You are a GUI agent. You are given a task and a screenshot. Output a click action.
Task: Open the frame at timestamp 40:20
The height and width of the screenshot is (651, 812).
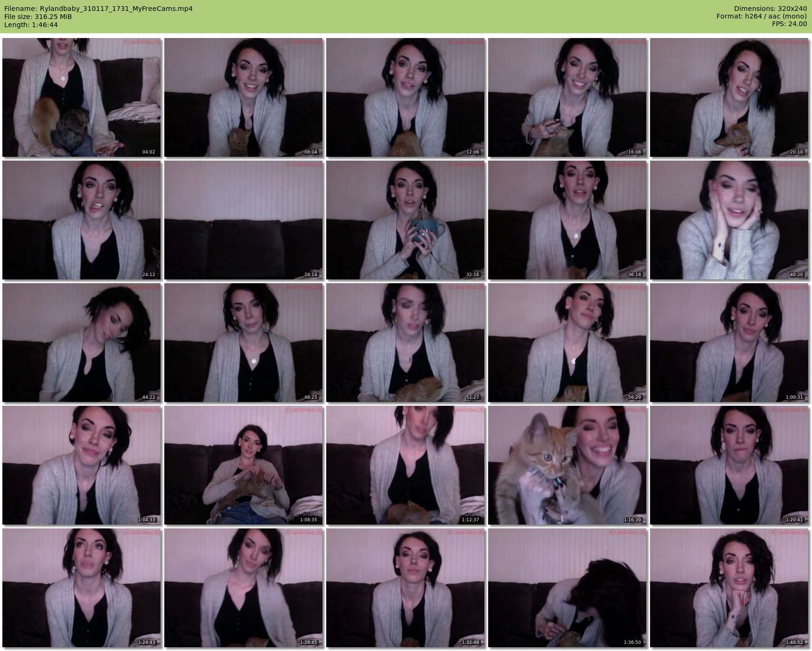pyautogui.click(x=729, y=220)
